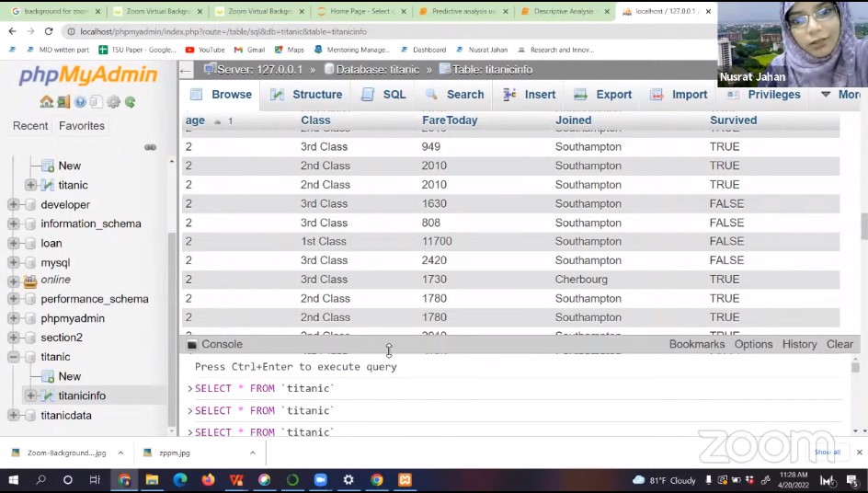
Task: Open the Import tab
Action: (x=679, y=95)
